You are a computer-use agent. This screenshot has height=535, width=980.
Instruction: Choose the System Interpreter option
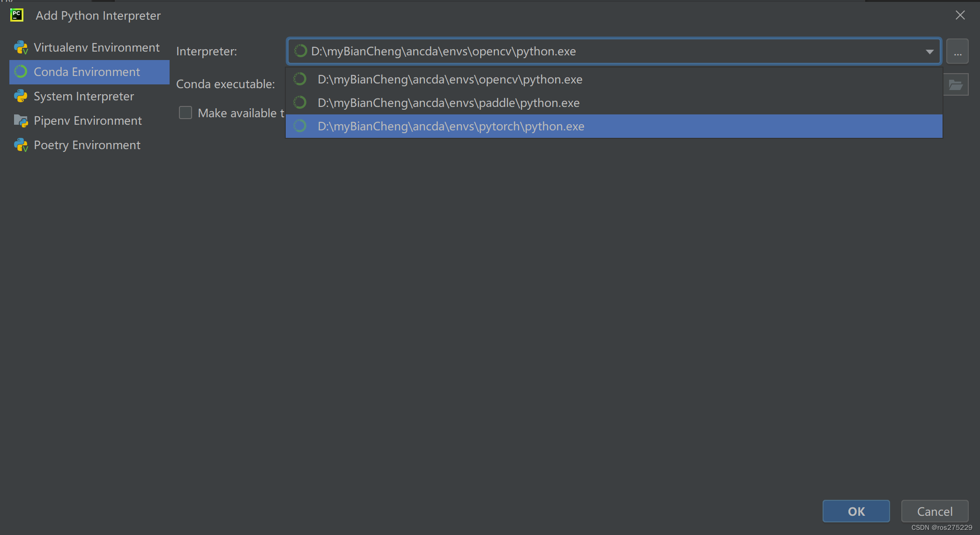(83, 96)
